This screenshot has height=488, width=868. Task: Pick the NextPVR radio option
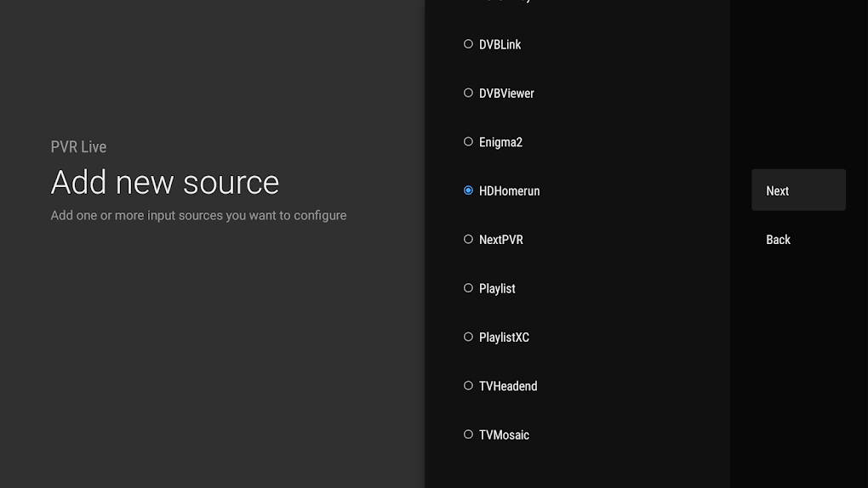468,240
